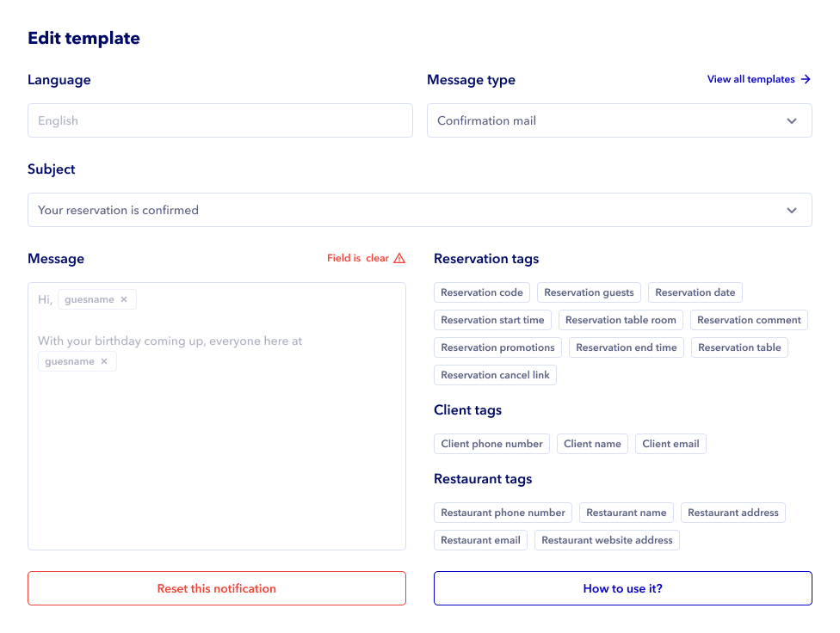Click the arrow icon next to View all templates

coord(806,79)
